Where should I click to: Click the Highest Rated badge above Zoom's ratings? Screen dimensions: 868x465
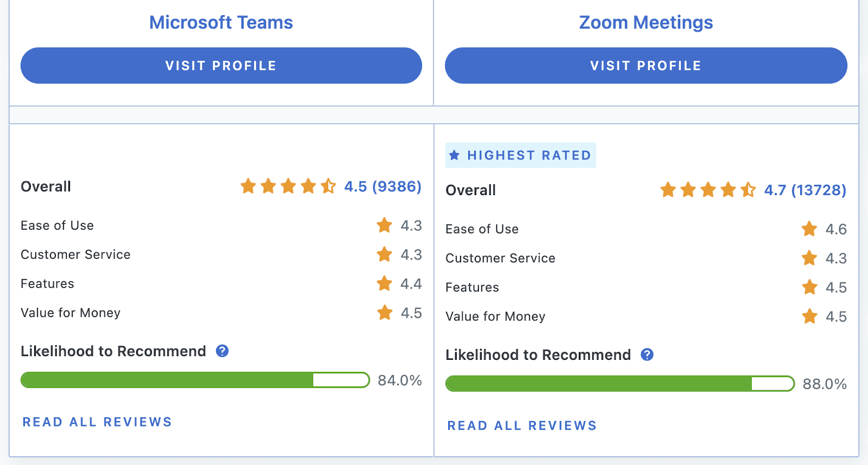[x=520, y=156]
